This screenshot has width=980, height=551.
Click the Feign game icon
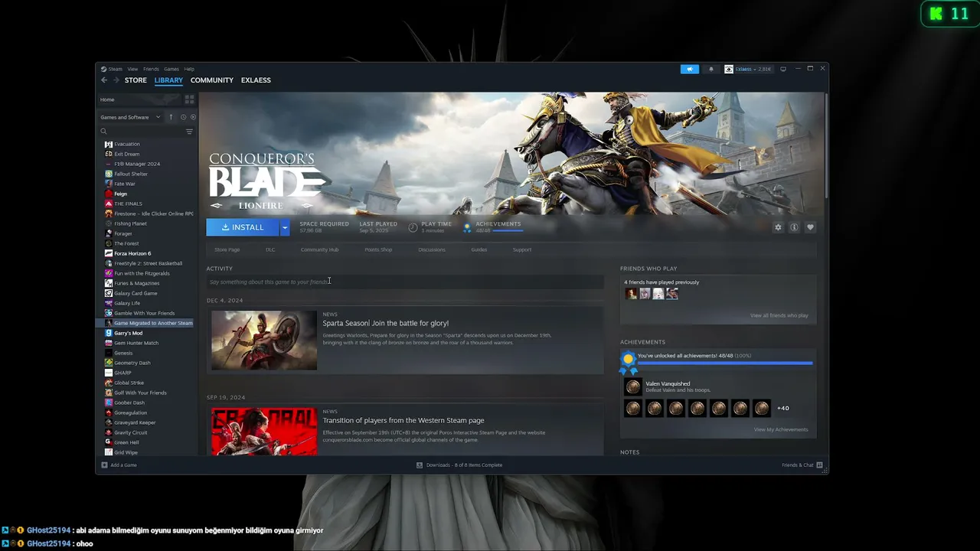point(109,194)
